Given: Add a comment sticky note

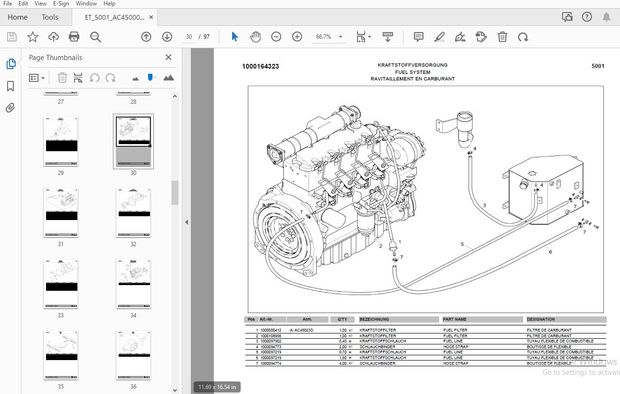Looking at the screenshot, I should (x=418, y=37).
